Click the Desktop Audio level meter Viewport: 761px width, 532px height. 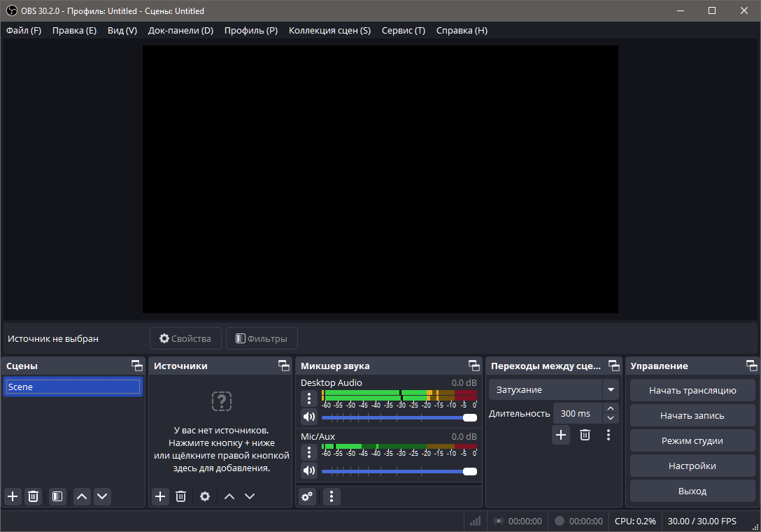point(399,395)
